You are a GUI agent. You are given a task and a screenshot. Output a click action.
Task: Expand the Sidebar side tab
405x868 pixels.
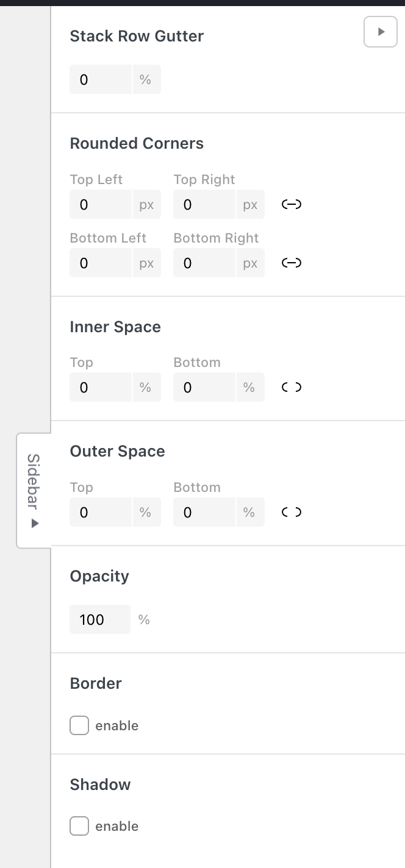click(34, 490)
